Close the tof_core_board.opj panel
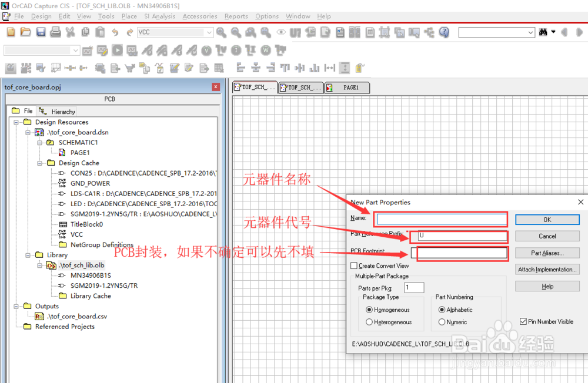The width and height of the screenshot is (588, 383). [216, 87]
